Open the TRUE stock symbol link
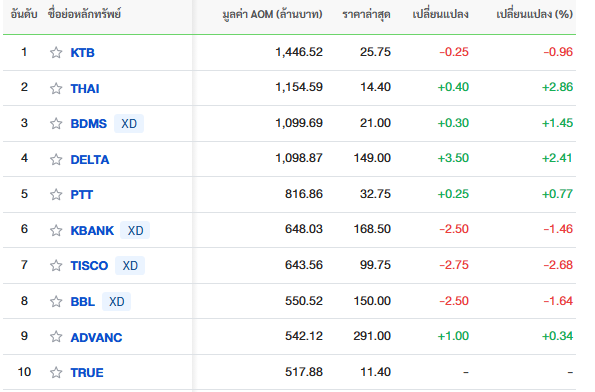Screen dimensions: 595x392 [87, 372]
